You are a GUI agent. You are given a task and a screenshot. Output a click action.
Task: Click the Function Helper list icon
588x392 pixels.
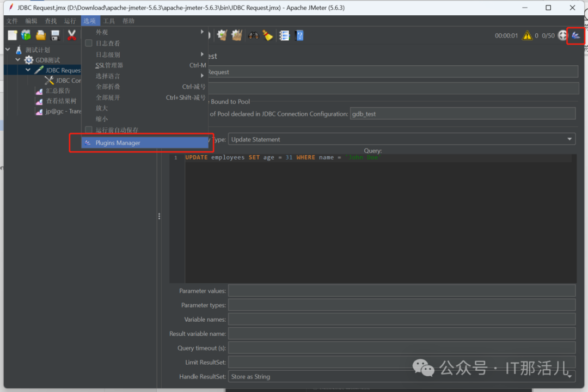(x=285, y=35)
